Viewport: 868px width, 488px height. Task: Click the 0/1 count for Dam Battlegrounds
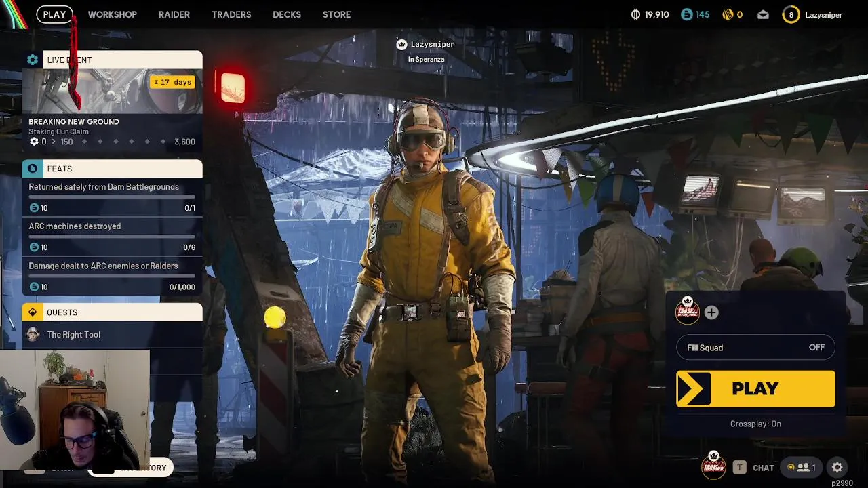pyautogui.click(x=190, y=208)
